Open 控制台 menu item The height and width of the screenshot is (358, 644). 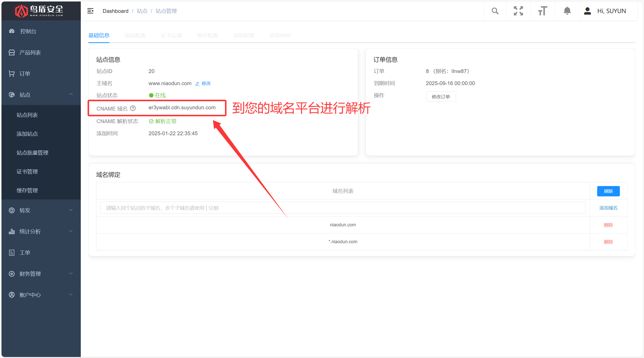tap(41, 31)
